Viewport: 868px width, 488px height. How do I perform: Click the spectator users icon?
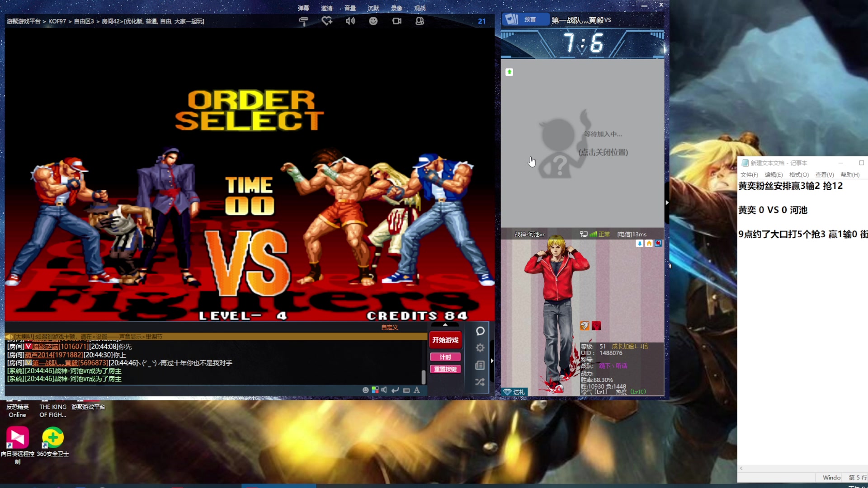(x=420, y=21)
